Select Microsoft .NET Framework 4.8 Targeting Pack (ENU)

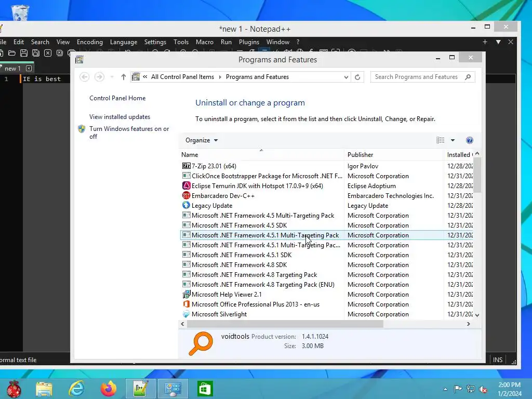[326, 284]
